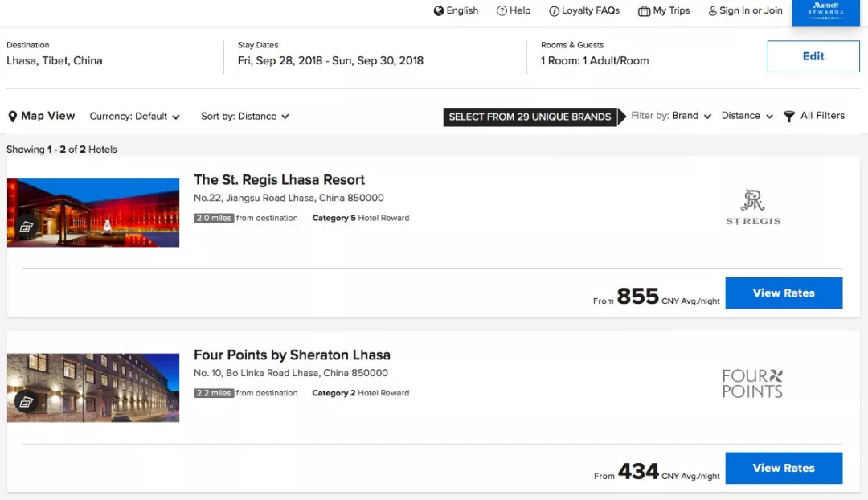
Task: Click the Marriott Rewards logo
Action: click(825, 12)
